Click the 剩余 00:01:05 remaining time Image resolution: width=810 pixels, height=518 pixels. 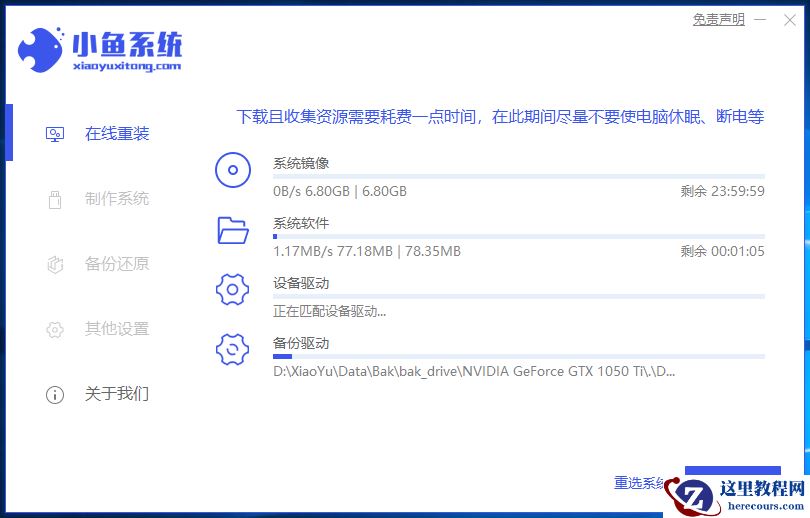(722, 252)
